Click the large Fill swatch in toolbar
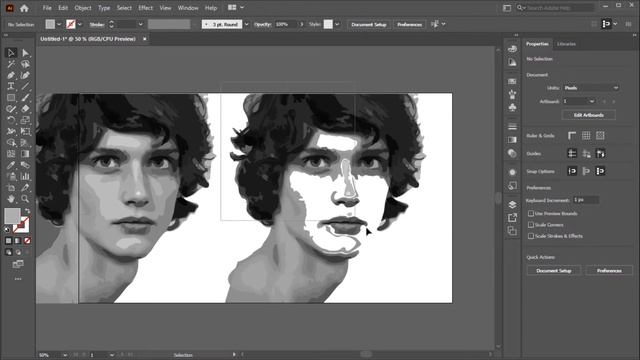The image size is (640, 360). pyautogui.click(x=12, y=216)
